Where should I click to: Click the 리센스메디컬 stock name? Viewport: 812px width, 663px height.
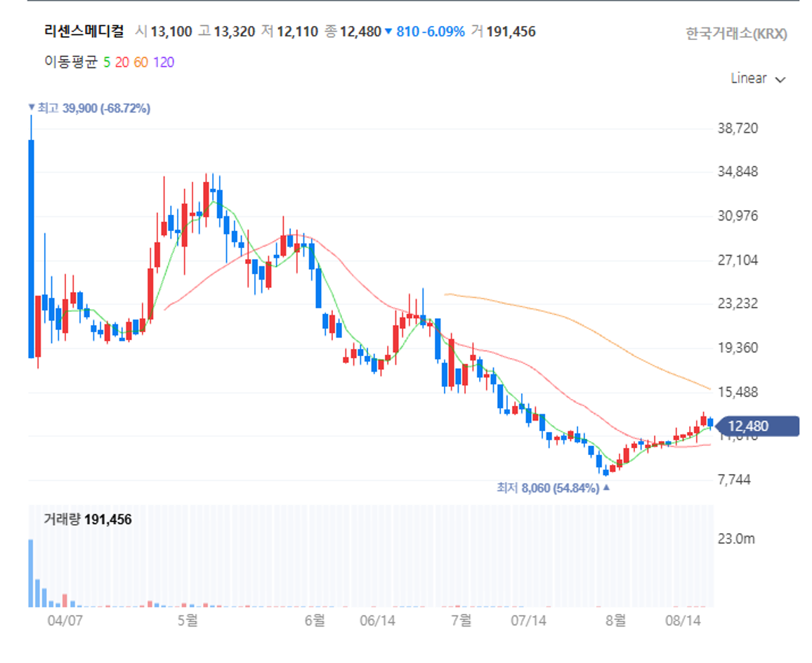pos(84,31)
